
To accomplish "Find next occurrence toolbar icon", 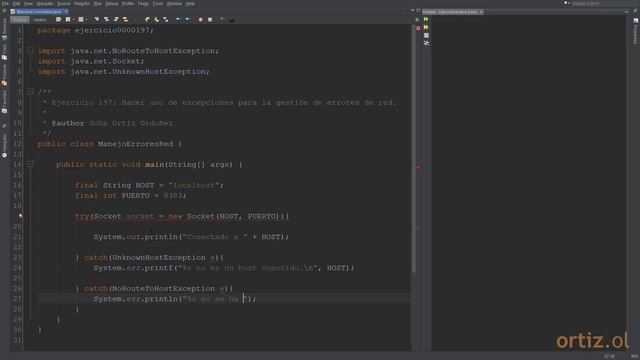I will click(x=116, y=19).
